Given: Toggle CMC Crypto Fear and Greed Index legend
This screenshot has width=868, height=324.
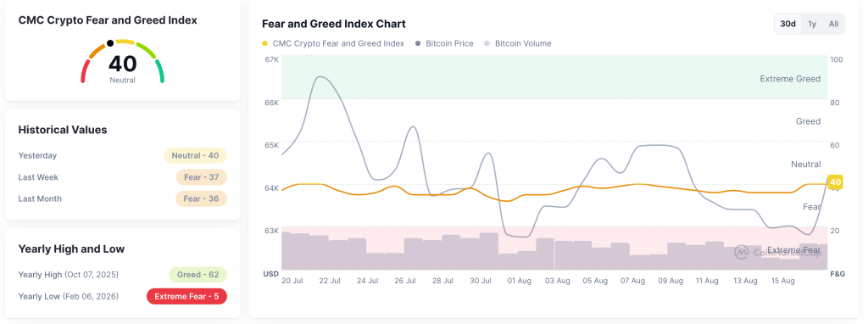Looking at the screenshot, I should (333, 43).
